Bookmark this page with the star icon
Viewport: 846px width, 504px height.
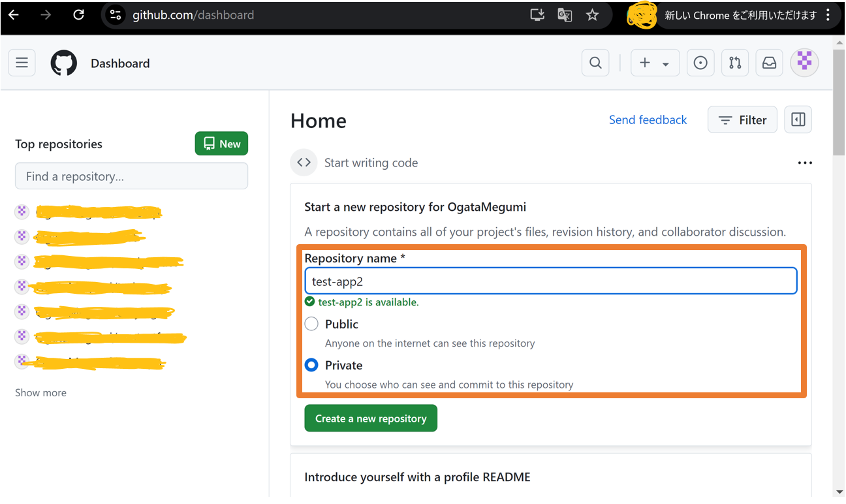[592, 15]
